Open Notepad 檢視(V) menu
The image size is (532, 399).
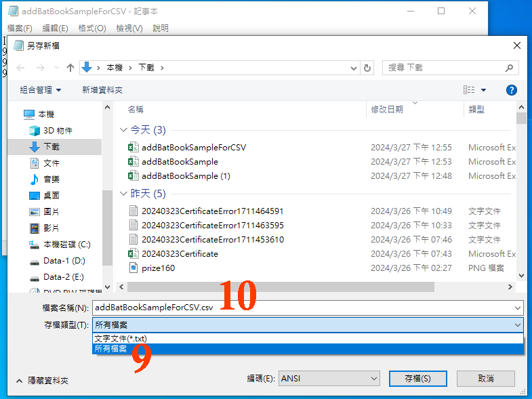pos(129,28)
